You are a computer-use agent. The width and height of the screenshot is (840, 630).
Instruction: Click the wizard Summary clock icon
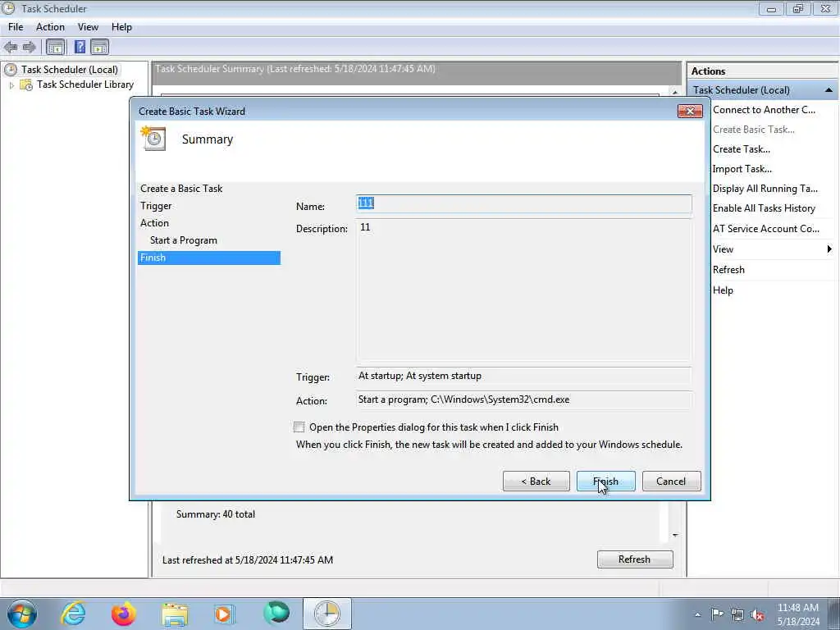coord(153,138)
